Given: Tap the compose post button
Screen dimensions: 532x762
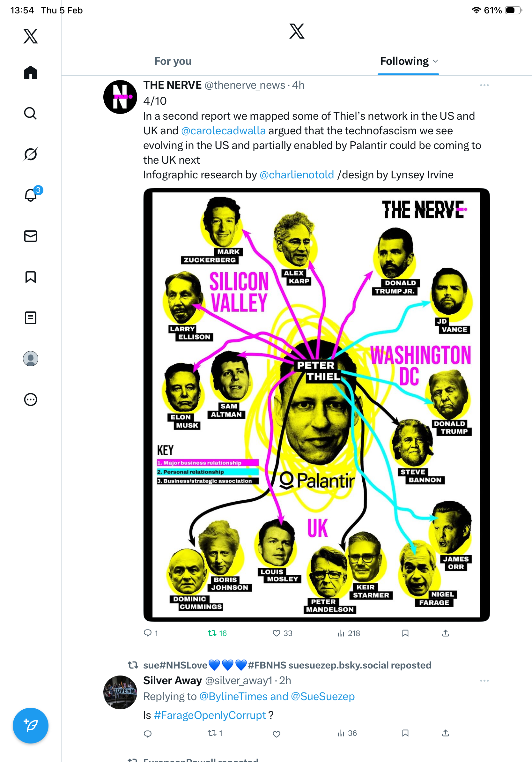Looking at the screenshot, I should point(31,726).
